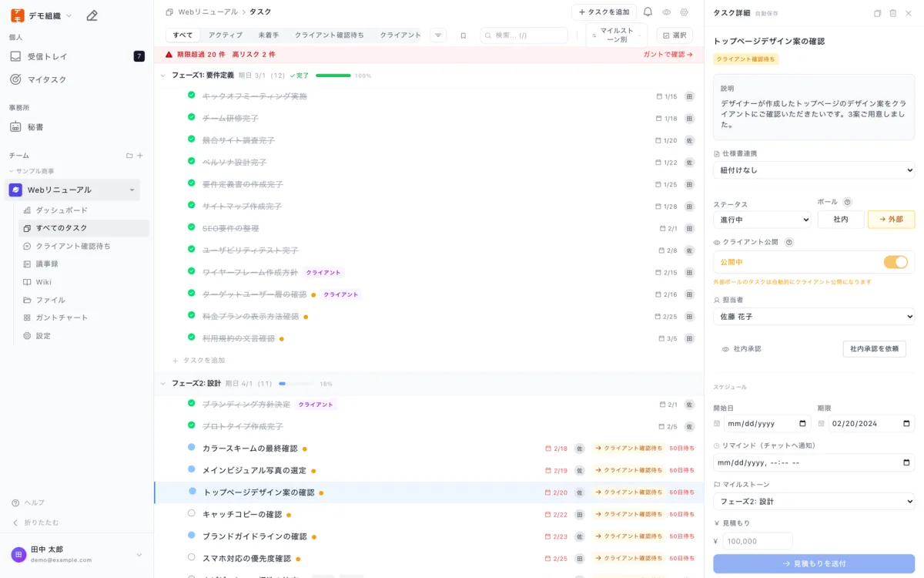
Task: Collapse the フェーズ2: 設計 section
Action: [163, 383]
